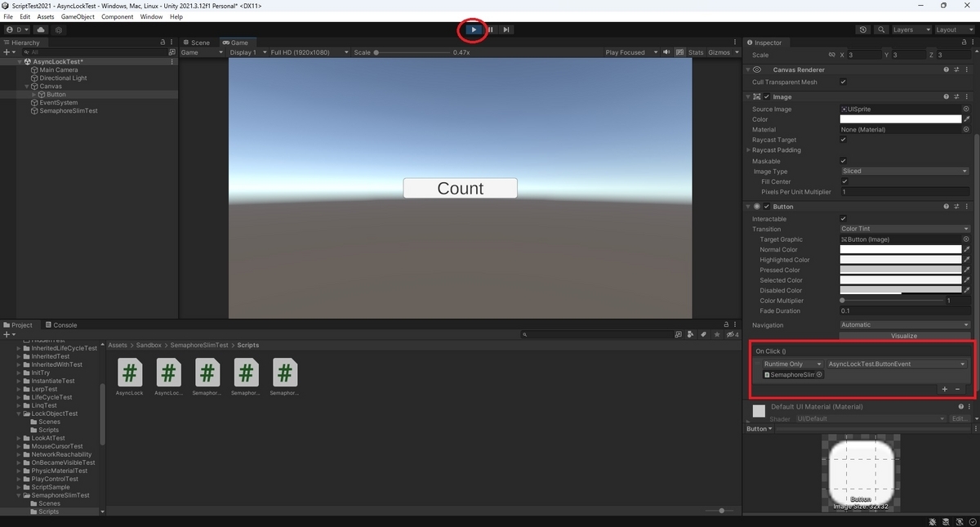This screenshot has width=980, height=527.
Task: Click the Visualize button
Action: tap(904, 336)
